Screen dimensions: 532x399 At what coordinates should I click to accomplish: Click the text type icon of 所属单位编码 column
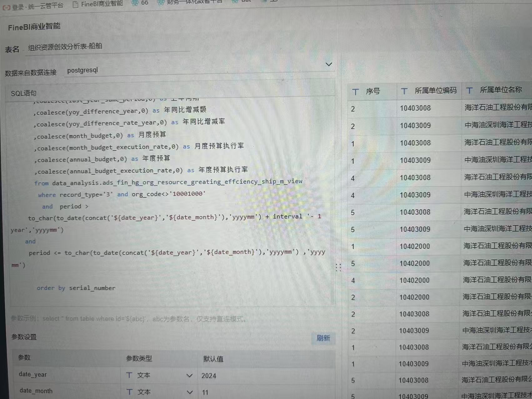(404, 91)
